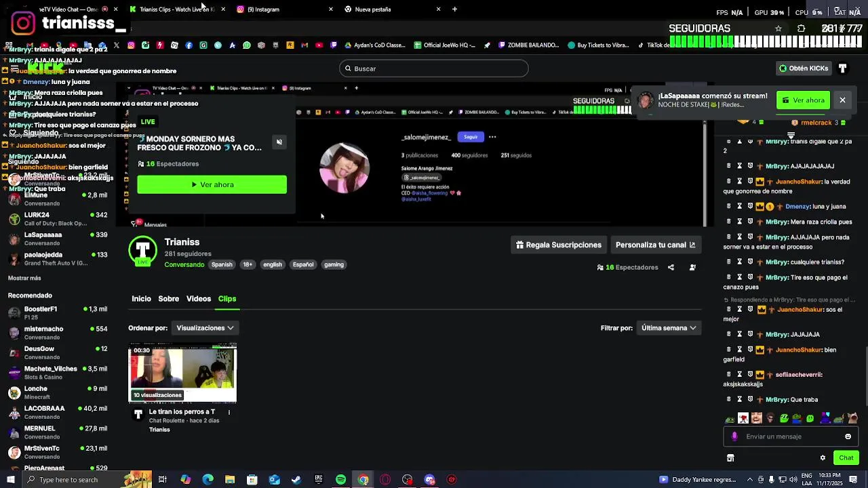Select the Clips channel tab

pos(227,299)
